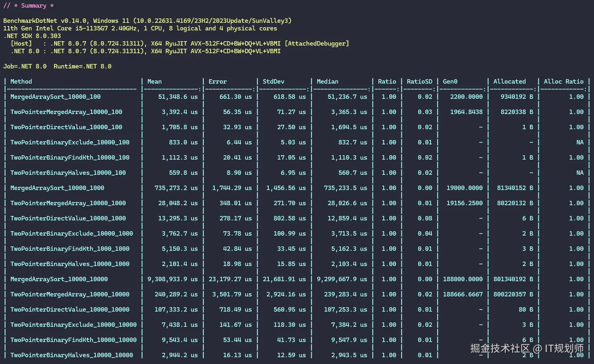Click the Mean column header

tap(155, 82)
